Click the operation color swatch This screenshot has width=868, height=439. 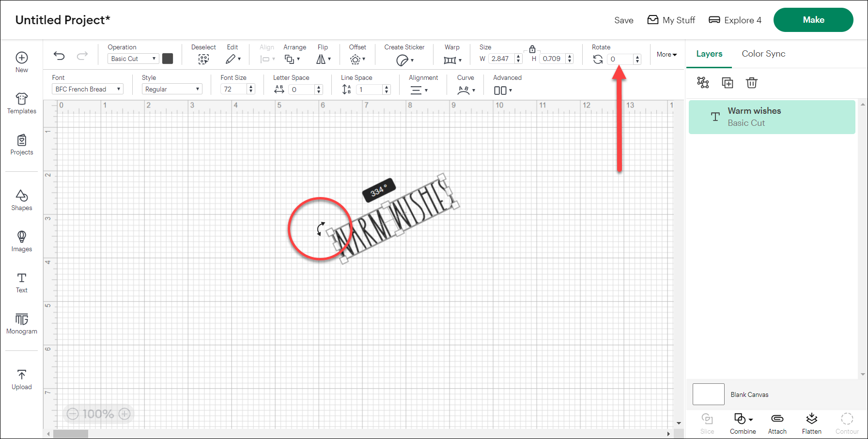[168, 59]
